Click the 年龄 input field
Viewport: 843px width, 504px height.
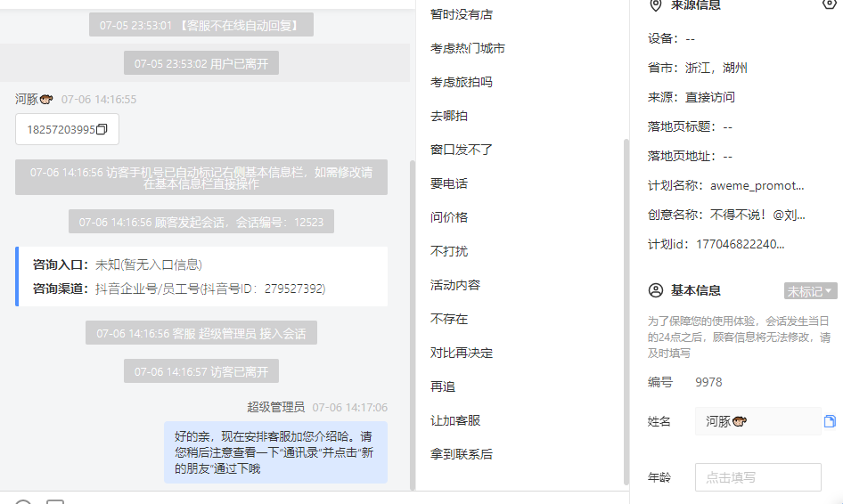click(757, 477)
